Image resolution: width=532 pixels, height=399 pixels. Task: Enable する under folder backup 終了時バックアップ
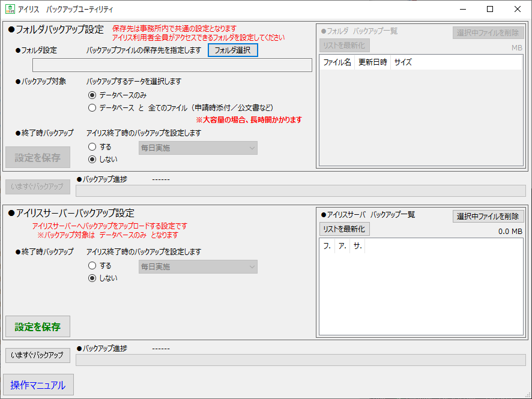[92, 146]
